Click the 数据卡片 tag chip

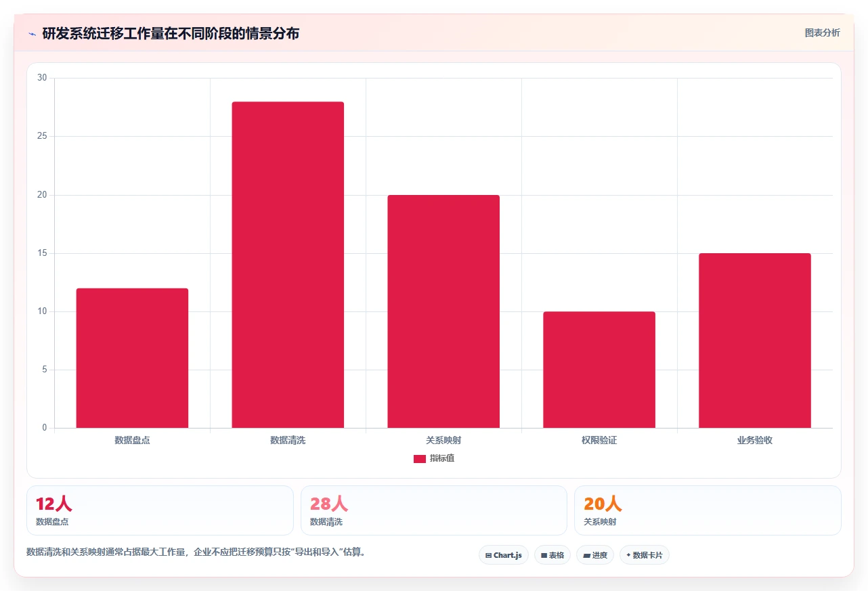tap(645, 555)
